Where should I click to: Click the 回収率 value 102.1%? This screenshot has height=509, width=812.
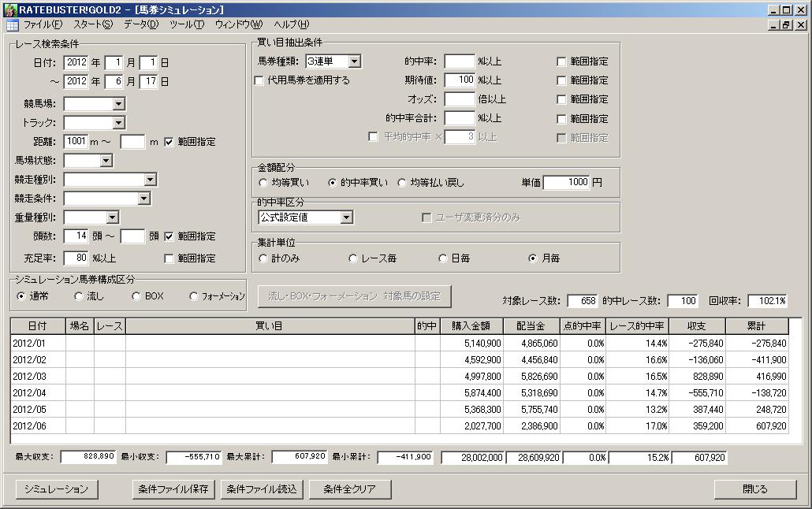[768, 301]
